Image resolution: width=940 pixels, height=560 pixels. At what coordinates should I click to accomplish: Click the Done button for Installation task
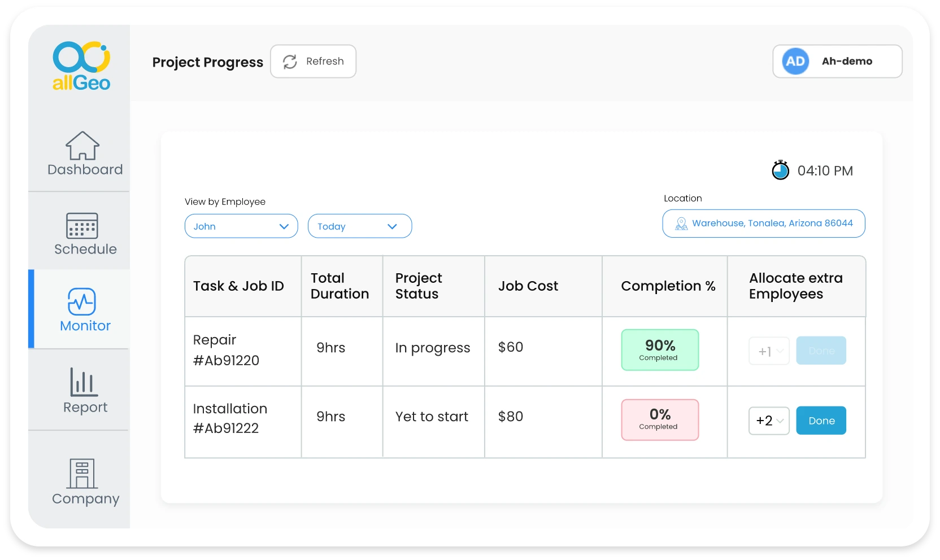(821, 421)
